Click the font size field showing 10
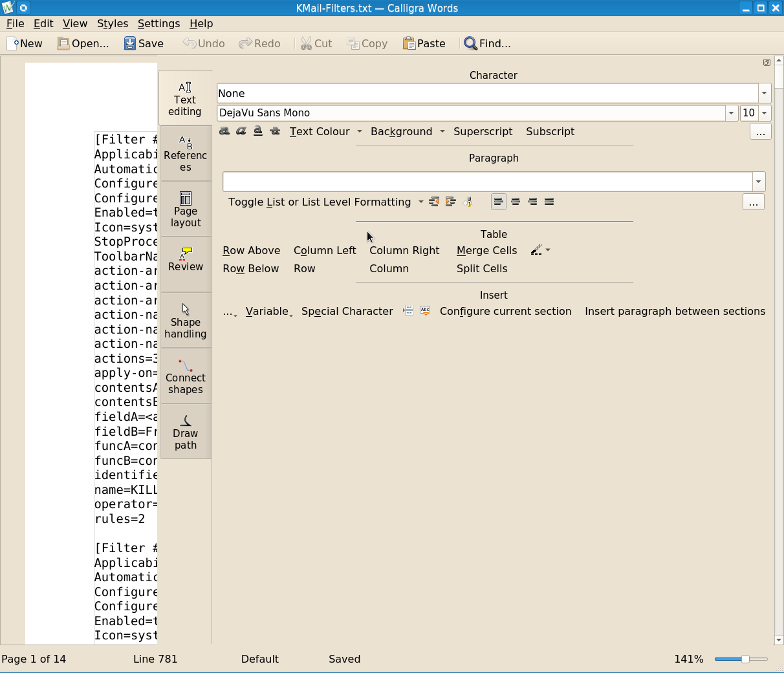Image resolution: width=784 pixels, height=673 pixels. coord(749,113)
